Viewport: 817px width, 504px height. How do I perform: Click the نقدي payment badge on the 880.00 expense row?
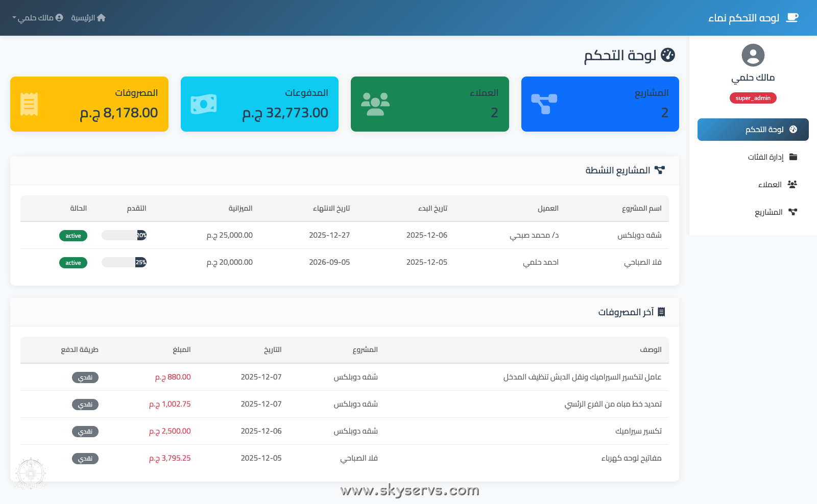pyautogui.click(x=85, y=377)
